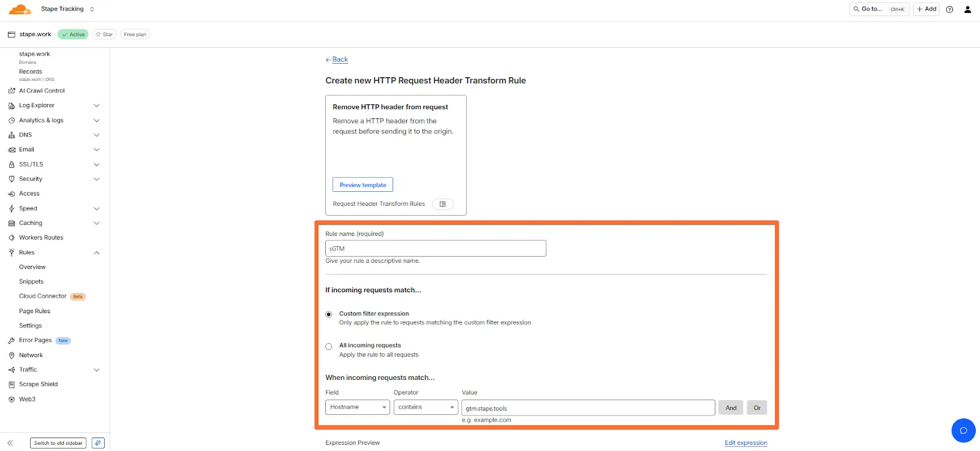The image size is (980, 451).
Task: Collapse the Rules sidebar section
Action: [96, 252]
